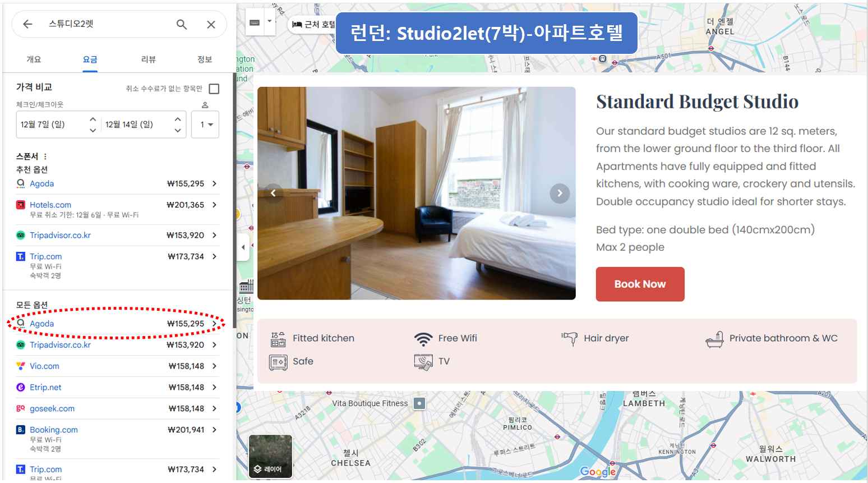Open check-in date 12월 7일 field
Viewport: 868px width, 483px height.
[50, 125]
